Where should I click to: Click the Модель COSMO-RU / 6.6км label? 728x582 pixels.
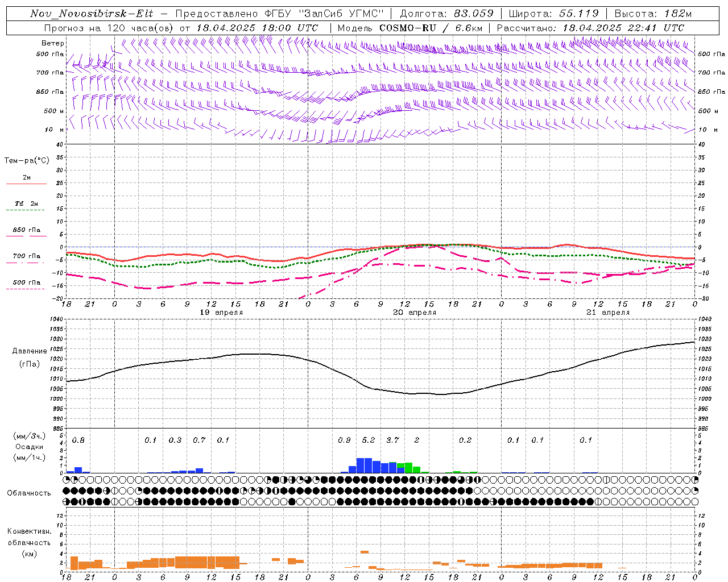(410, 28)
